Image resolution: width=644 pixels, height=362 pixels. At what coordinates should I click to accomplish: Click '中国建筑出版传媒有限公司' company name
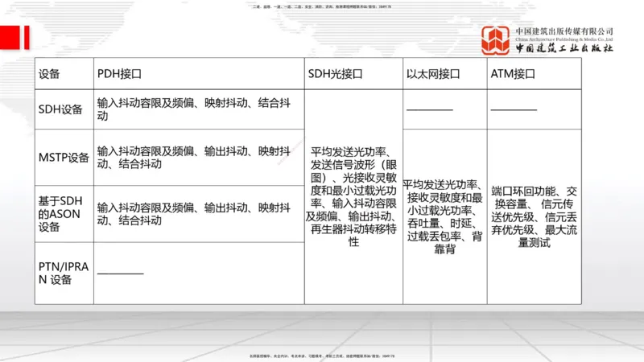tap(564, 31)
